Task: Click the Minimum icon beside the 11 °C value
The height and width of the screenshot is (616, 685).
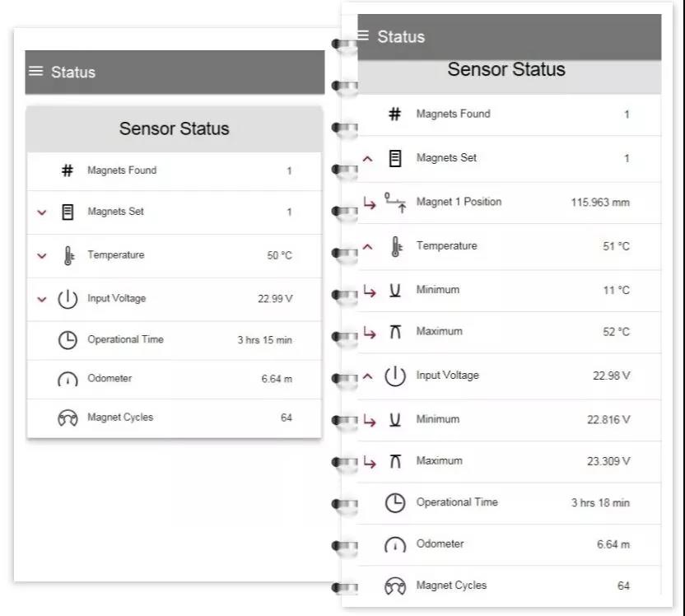Action: tap(395, 290)
